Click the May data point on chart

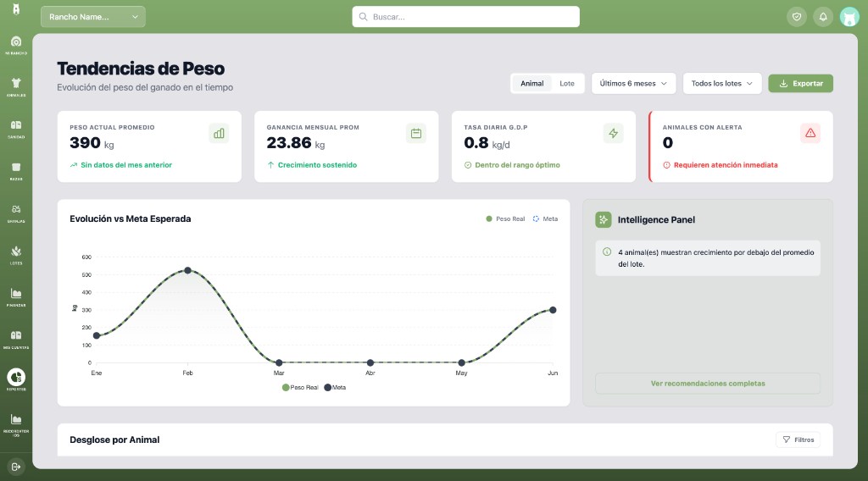click(x=462, y=362)
